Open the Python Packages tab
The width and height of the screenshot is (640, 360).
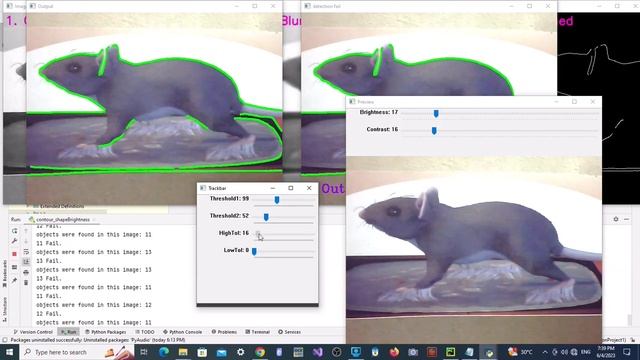[105, 332]
